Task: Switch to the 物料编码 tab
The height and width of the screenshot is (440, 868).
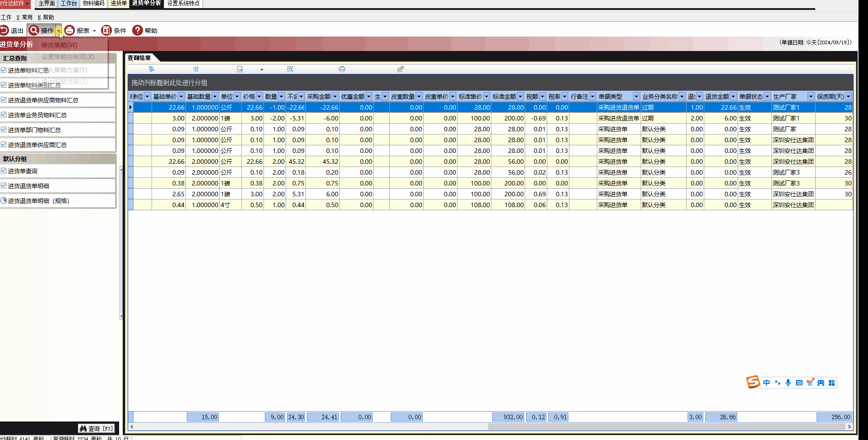Action: (x=93, y=4)
